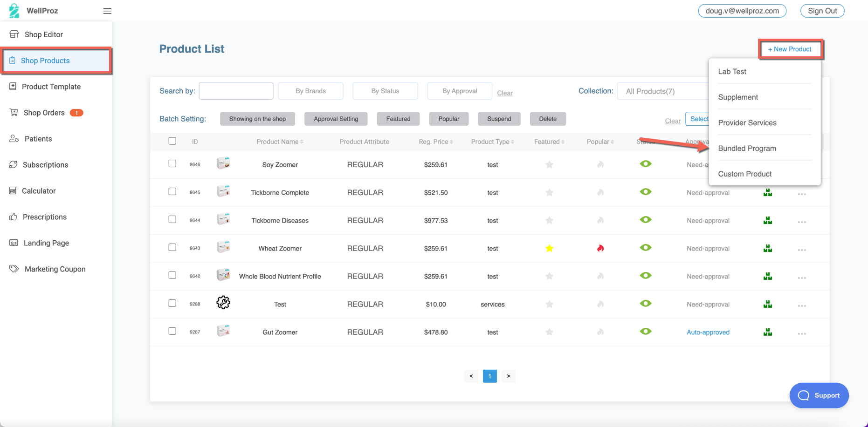Screen dimensions: 868x427
Task: Click the WellProz logo icon
Action: click(14, 10)
